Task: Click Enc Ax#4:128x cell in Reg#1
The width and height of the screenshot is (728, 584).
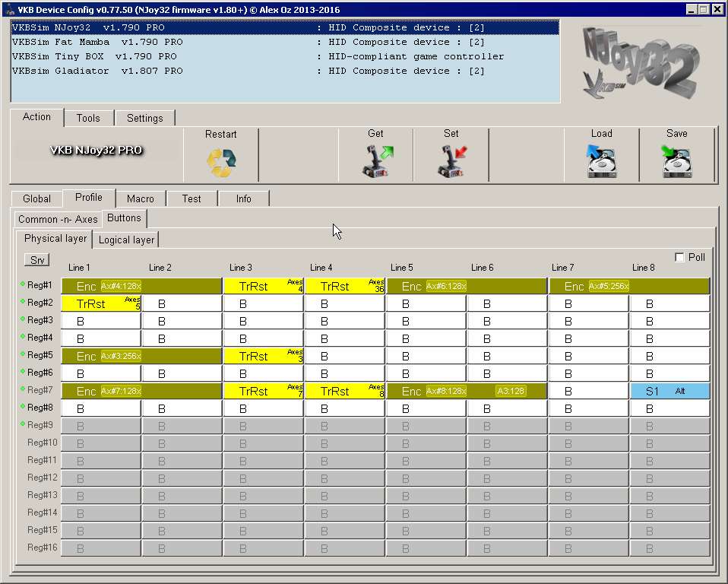Action: coord(141,286)
